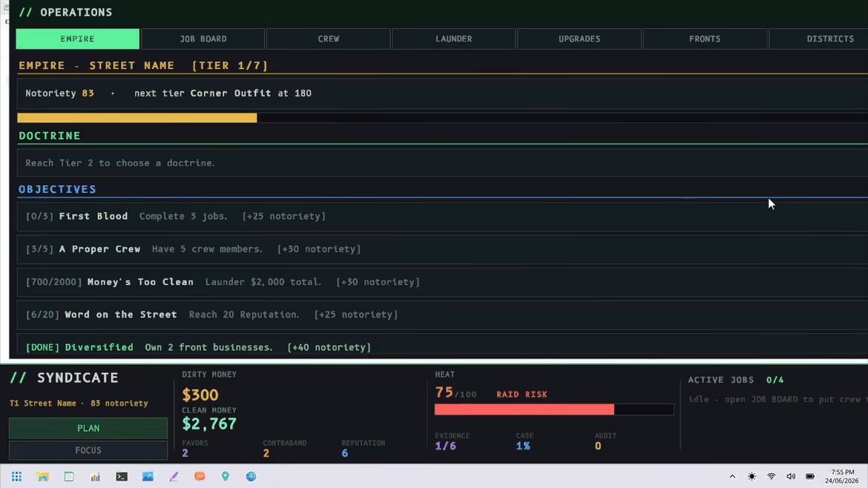Select the Money's Too Clean objective

coord(443,282)
